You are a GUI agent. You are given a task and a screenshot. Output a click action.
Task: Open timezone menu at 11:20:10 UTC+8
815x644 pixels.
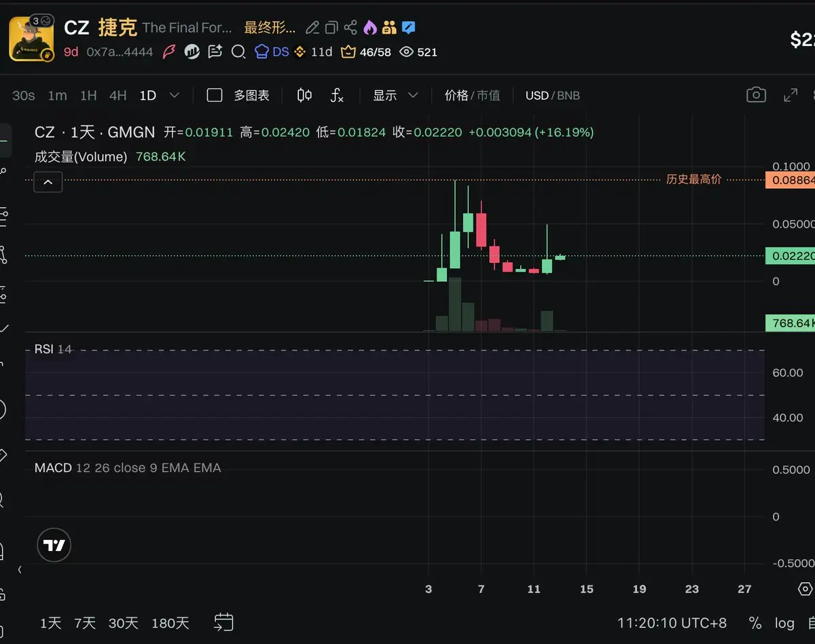point(671,623)
